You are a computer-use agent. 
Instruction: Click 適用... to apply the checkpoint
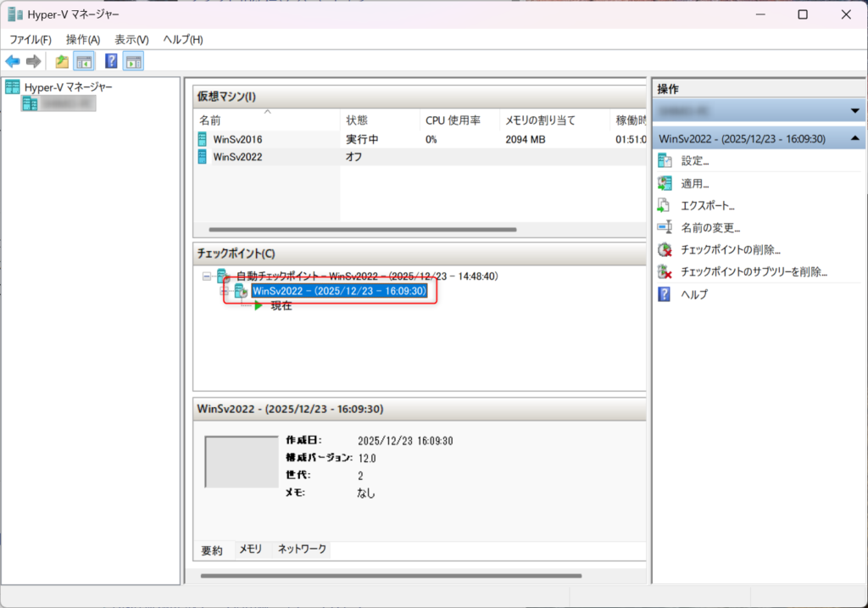pos(694,183)
